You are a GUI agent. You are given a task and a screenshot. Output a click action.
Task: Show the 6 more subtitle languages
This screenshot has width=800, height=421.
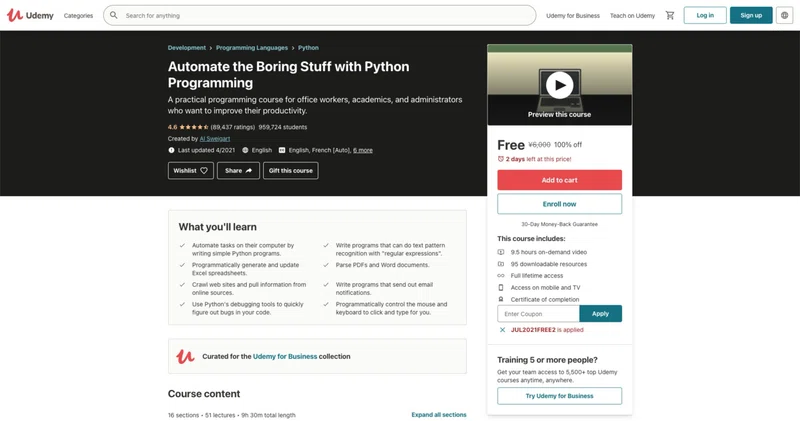tap(363, 150)
